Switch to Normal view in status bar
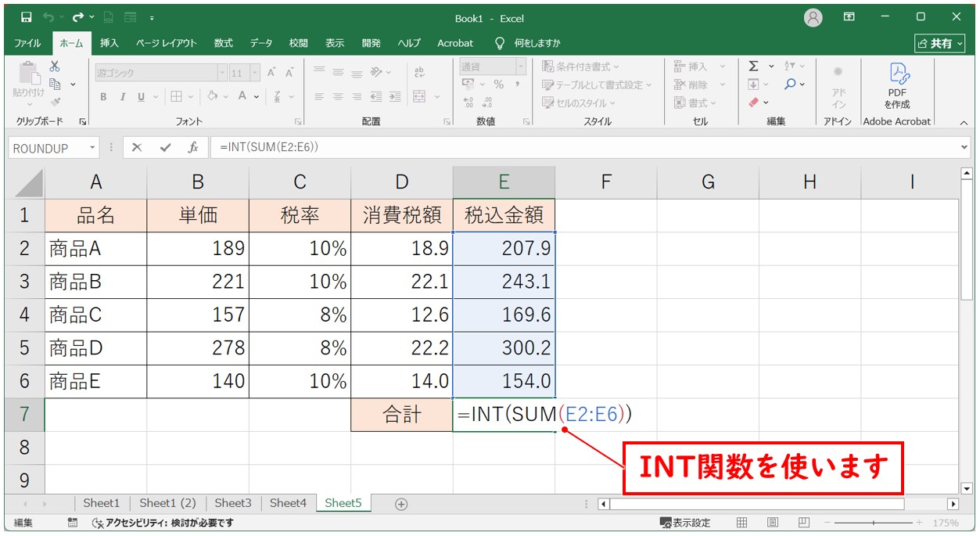The image size is (980, 536). click(x=742, y=523)
